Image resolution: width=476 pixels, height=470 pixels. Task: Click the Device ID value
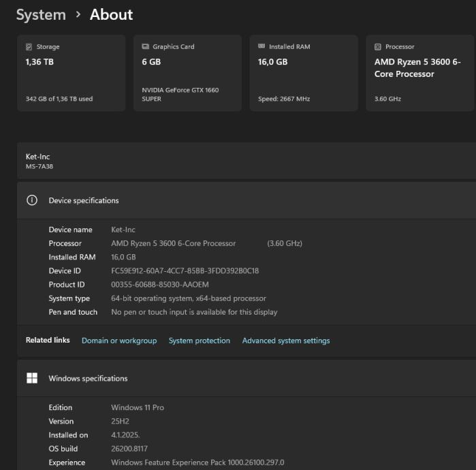click(185, 270)
